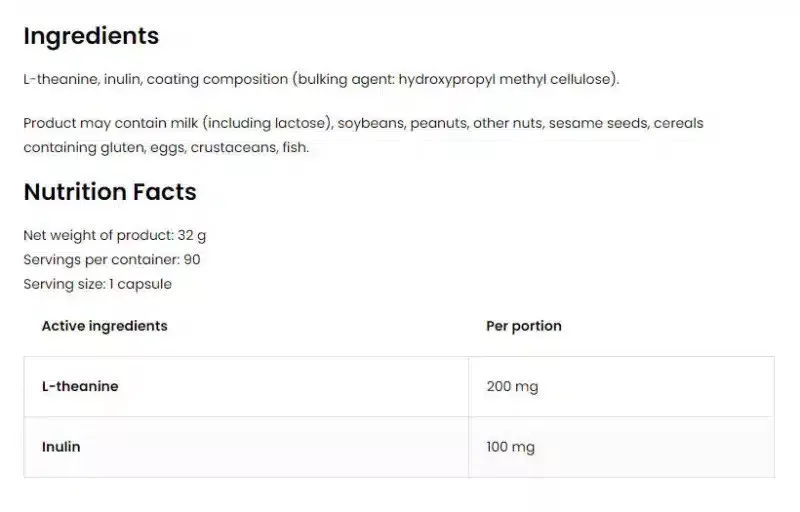Click the word peanuts in allergen text
800x512 pixels.
pos(441,123)
